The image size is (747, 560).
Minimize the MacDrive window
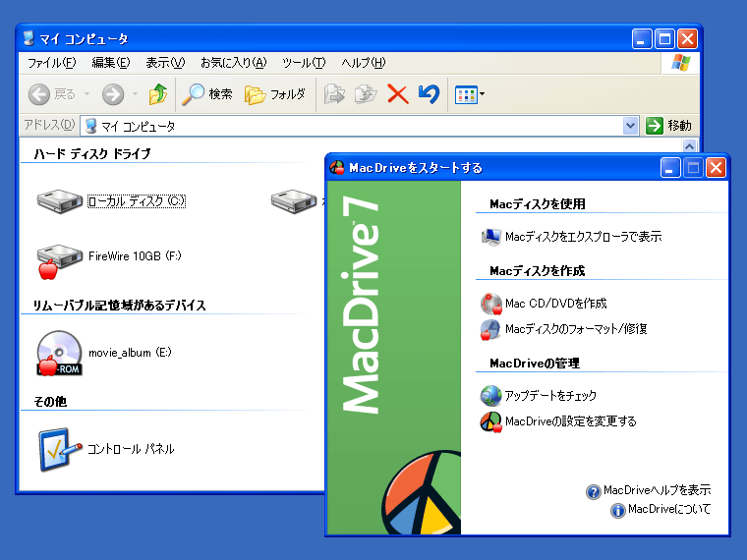pos(669,168)
